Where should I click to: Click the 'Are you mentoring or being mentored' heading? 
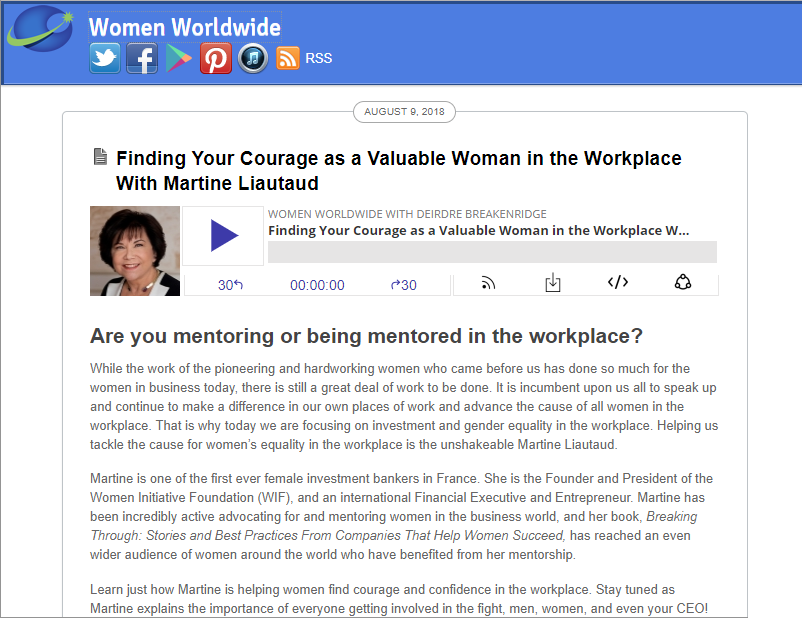coord(366,336)
